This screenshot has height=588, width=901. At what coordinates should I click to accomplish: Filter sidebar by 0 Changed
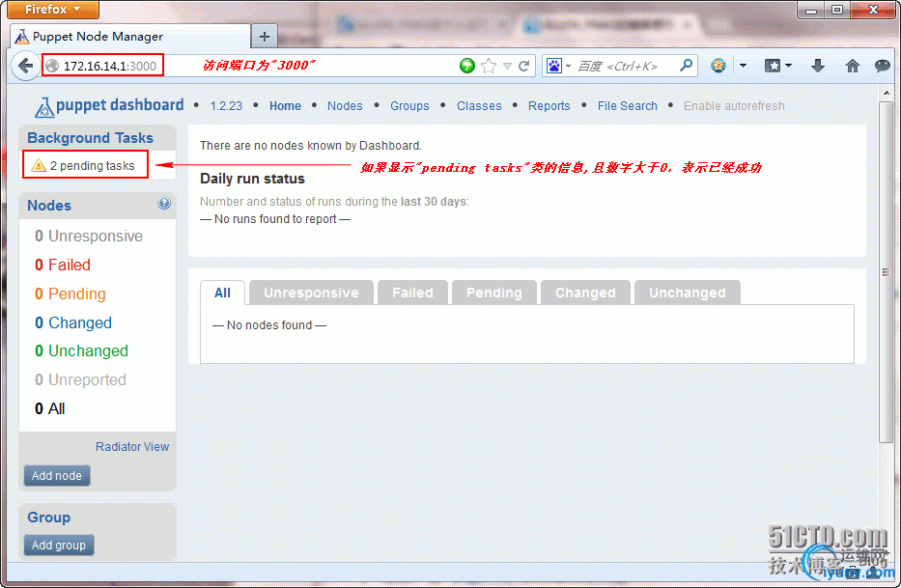click(x=73, y=322)
